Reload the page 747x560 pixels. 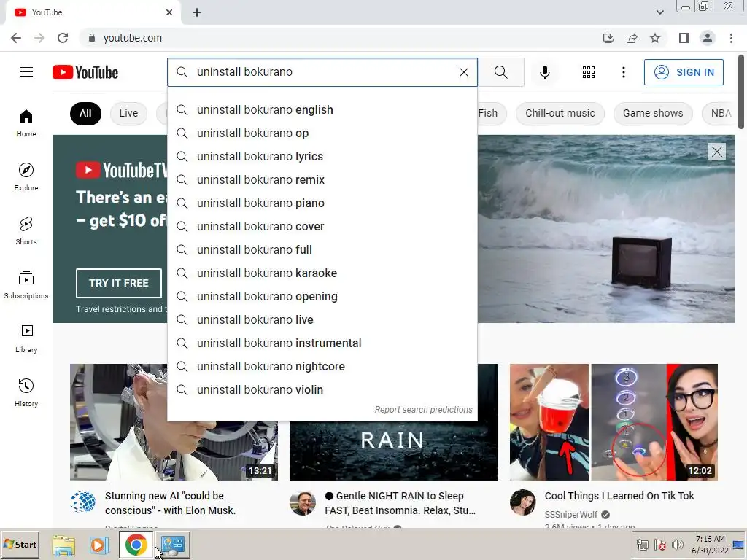coord(63,38)
